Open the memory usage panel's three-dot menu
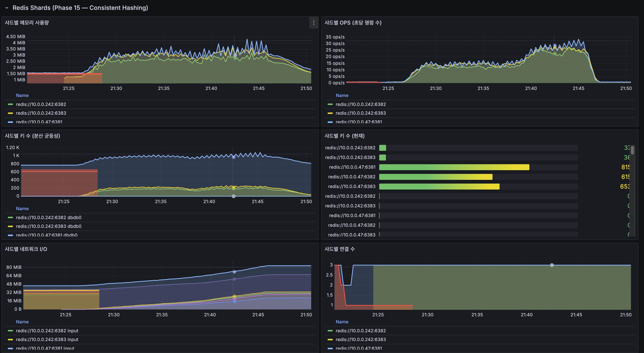This screenshot has width=644, height=353. click(314, 23)
